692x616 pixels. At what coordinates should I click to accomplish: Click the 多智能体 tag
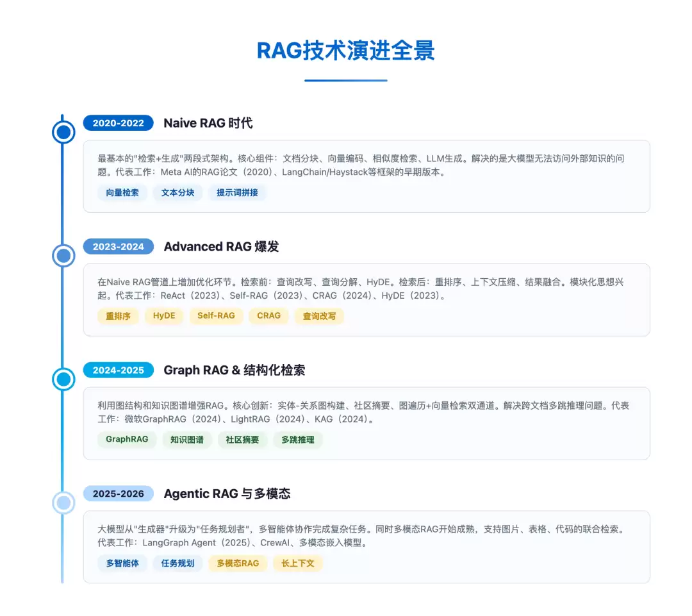tap(122, 563)
